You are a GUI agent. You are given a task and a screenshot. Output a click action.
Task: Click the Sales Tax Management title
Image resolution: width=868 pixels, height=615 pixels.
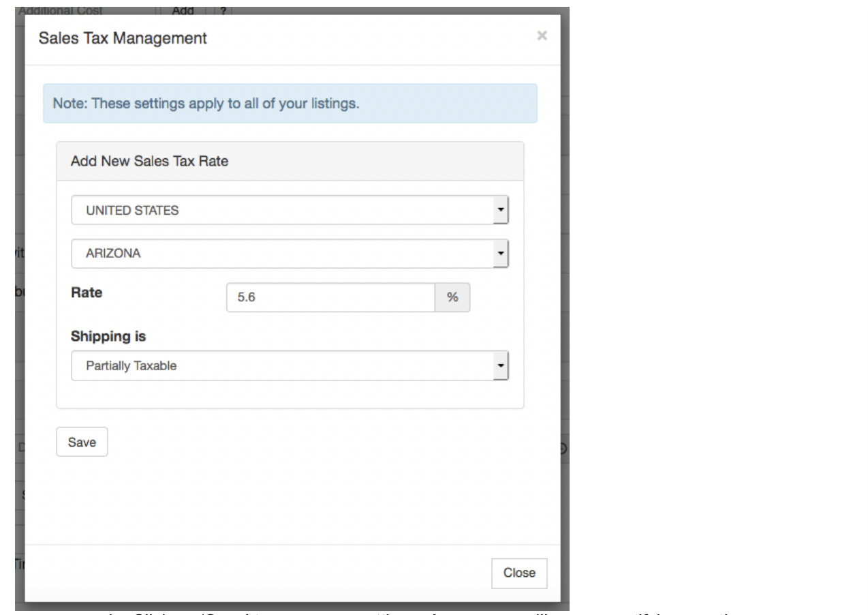click(x=123, y=38)
